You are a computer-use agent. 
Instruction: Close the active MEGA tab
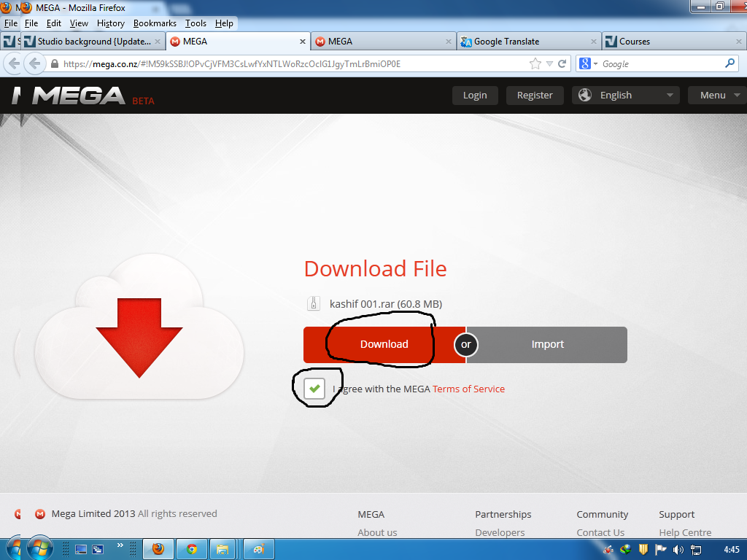[x=303, y=42]
